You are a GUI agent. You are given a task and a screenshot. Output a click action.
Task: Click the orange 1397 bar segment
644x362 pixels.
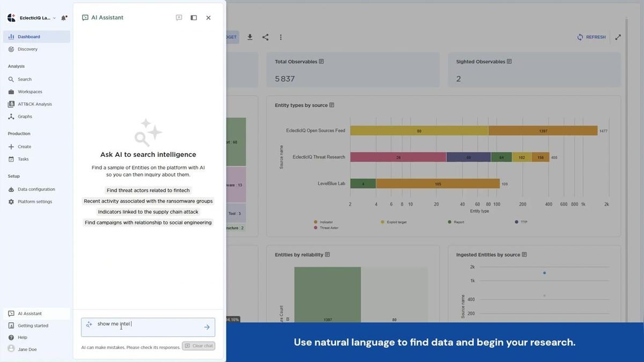pos(543,131)
